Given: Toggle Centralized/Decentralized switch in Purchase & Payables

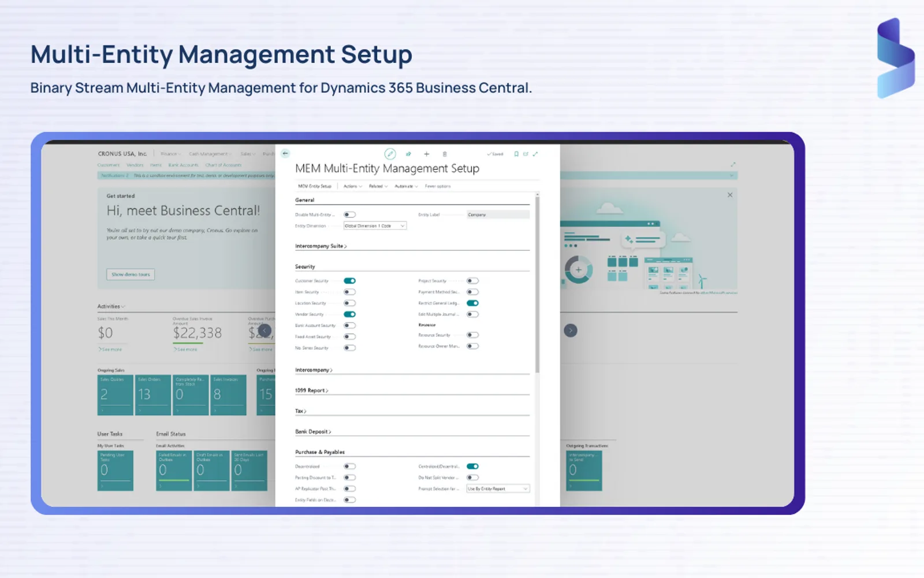Looking at the screenshot, I should coord(472,466).
